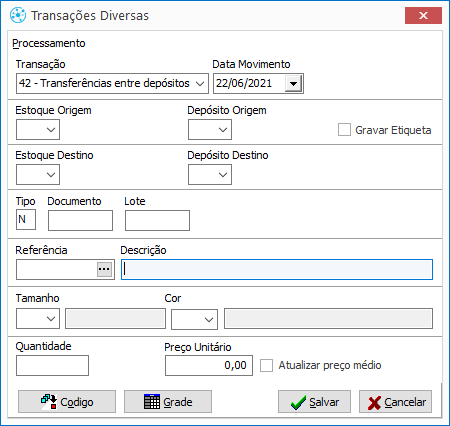Select the Processamento section label

[x=49, y=43]
